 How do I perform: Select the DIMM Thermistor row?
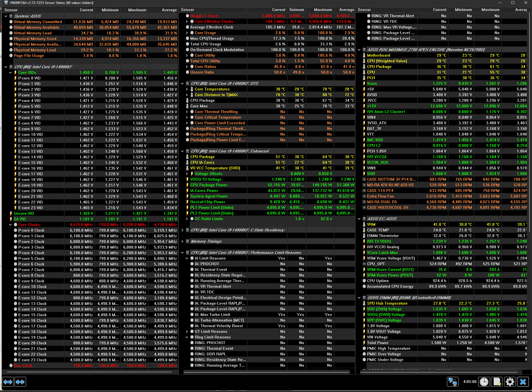pyautogui.click(x=442, y=236)
